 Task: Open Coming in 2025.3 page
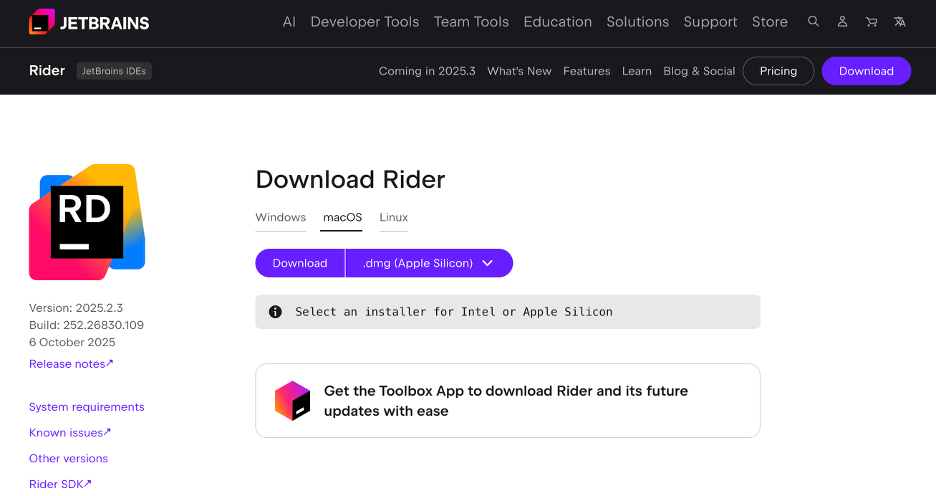(x=427, y=71)
